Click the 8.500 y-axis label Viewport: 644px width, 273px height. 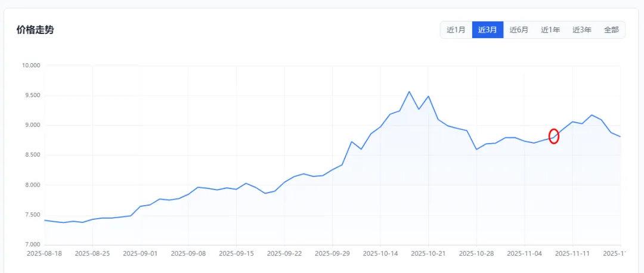(x=31, y=155)
